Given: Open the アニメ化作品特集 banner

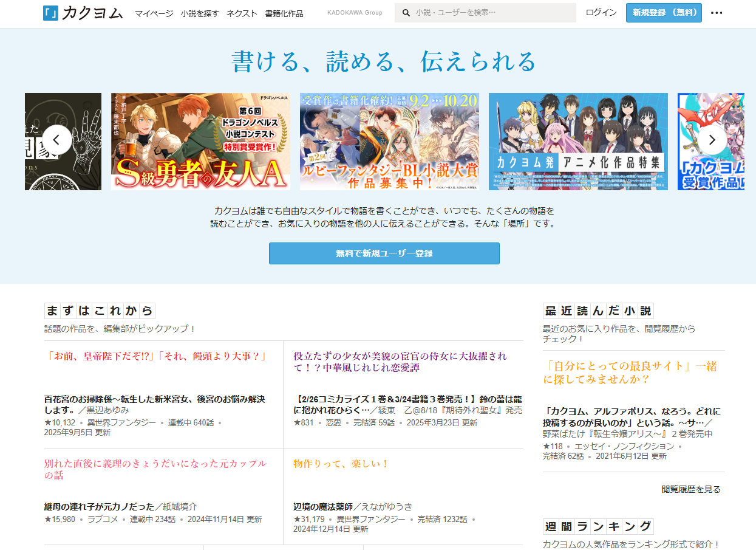Looking at the screenshot, I should click(x=578, y=142).
